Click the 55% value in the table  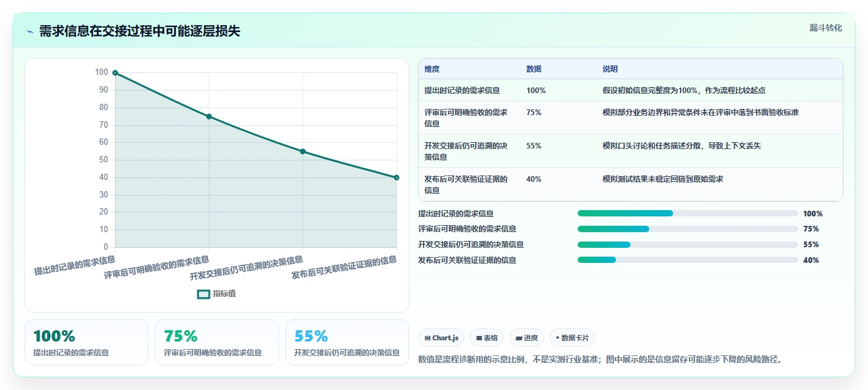pyautogui.click(x=534, y=146)
